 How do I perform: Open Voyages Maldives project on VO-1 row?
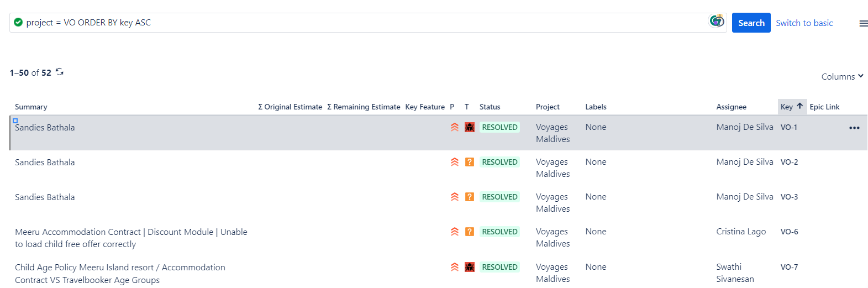[x=553, y=133]
